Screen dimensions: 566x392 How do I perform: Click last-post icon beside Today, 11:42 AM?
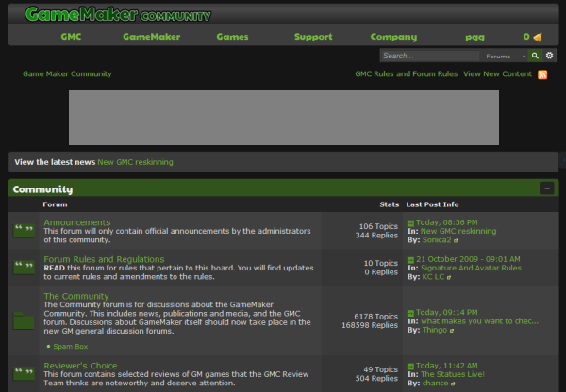410,366
